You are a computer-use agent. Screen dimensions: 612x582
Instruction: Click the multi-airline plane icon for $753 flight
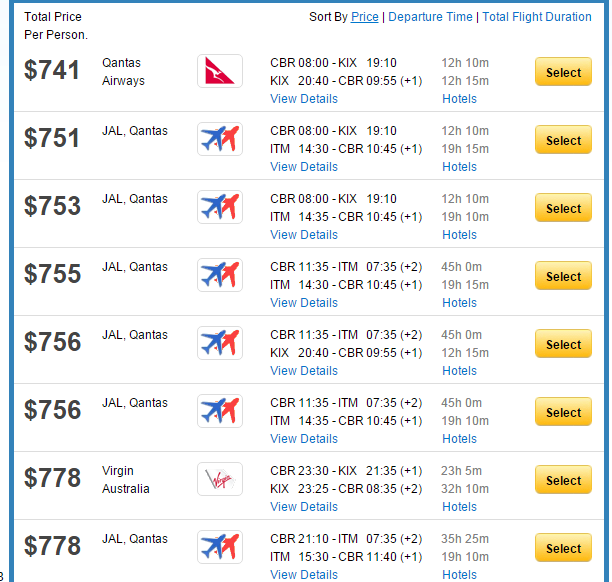click(220, 207)
